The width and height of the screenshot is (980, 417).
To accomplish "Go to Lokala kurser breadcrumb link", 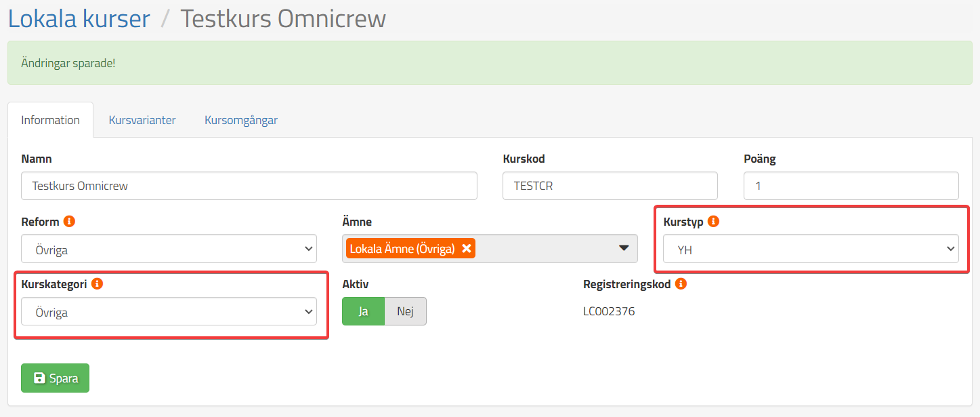I will pos(79,18).
